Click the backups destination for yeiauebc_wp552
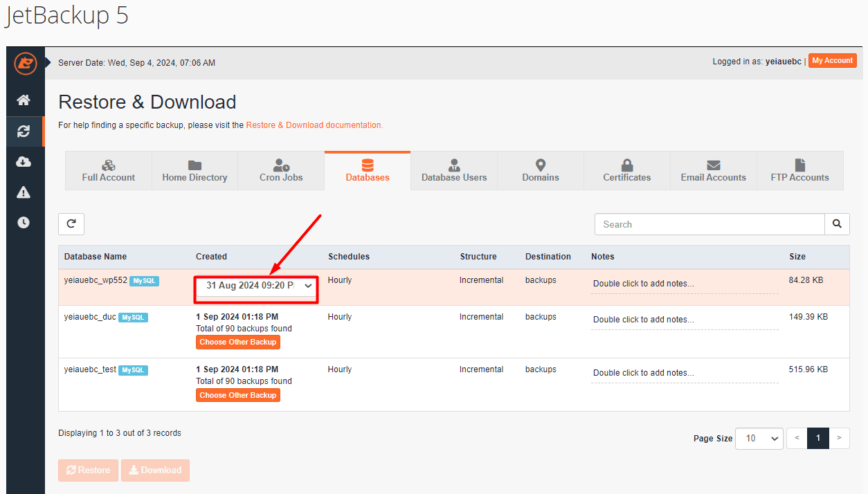Image resolution: width=868 pixels, height=494 pixels. point(541,280)
